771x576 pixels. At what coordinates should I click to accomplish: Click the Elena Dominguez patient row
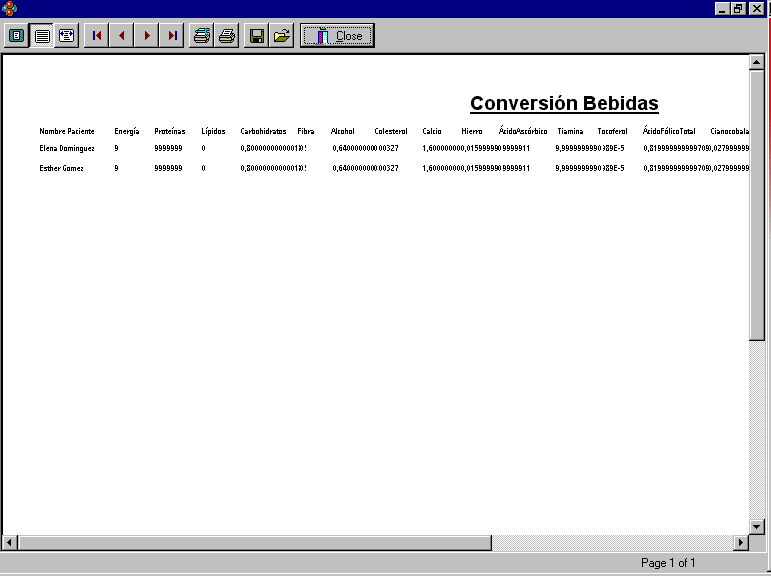(67, 148)
